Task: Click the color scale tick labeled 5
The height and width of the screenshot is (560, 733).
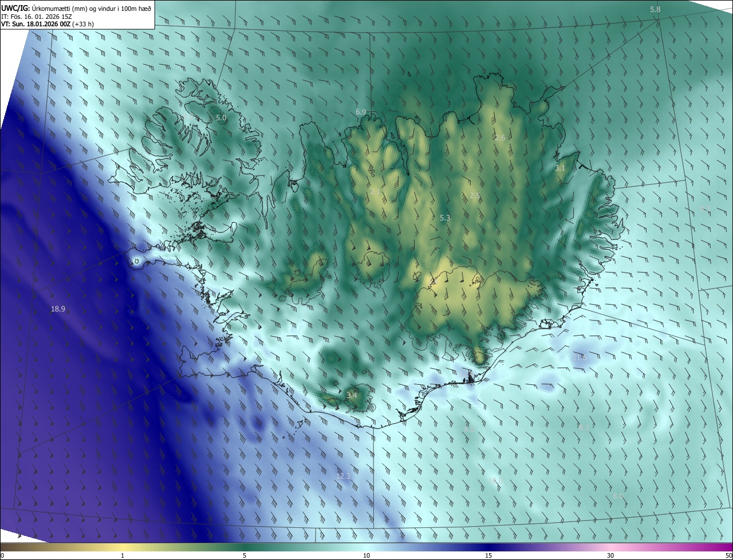Action: [x=245, y=555]
